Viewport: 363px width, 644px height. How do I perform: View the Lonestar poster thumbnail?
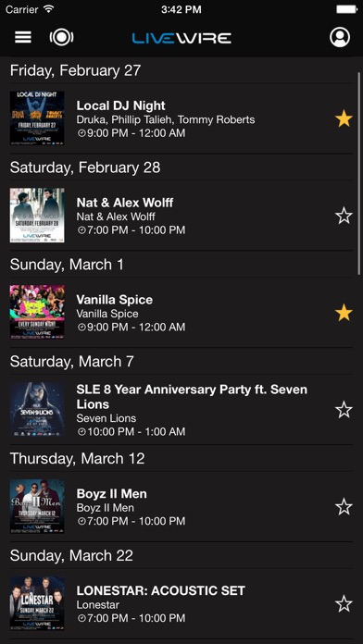tap(37, 603)
